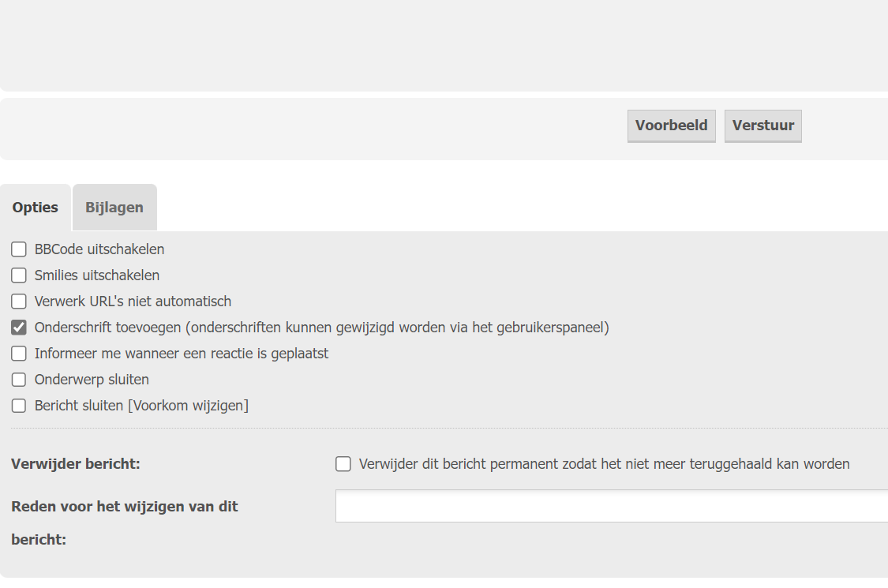Select the "Opties" tab
Image resolution: width=888 pixels, height=588 pixels.
click(x=35, y=207)
